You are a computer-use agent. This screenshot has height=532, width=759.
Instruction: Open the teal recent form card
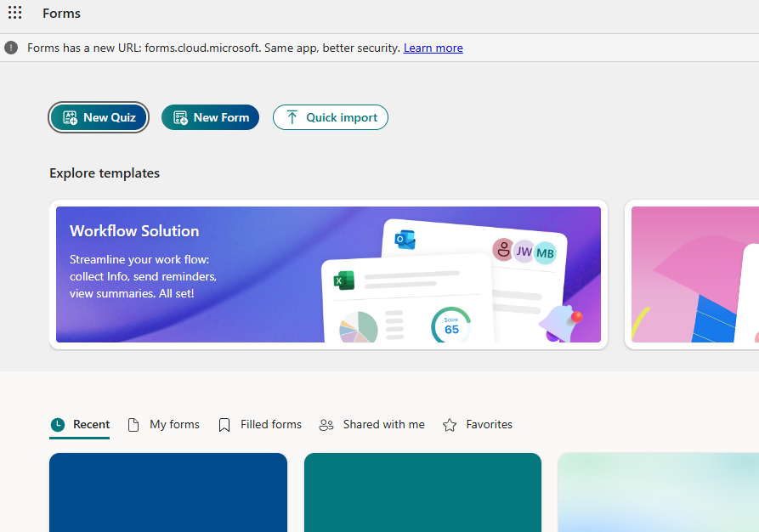click(x=422, y=492)
